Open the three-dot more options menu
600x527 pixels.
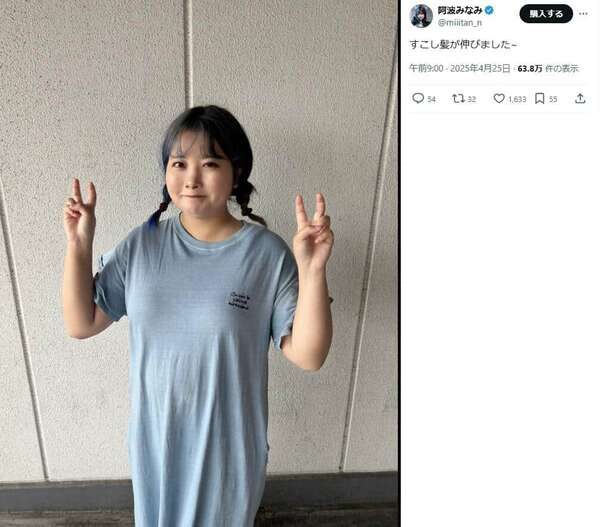[583, 14]
